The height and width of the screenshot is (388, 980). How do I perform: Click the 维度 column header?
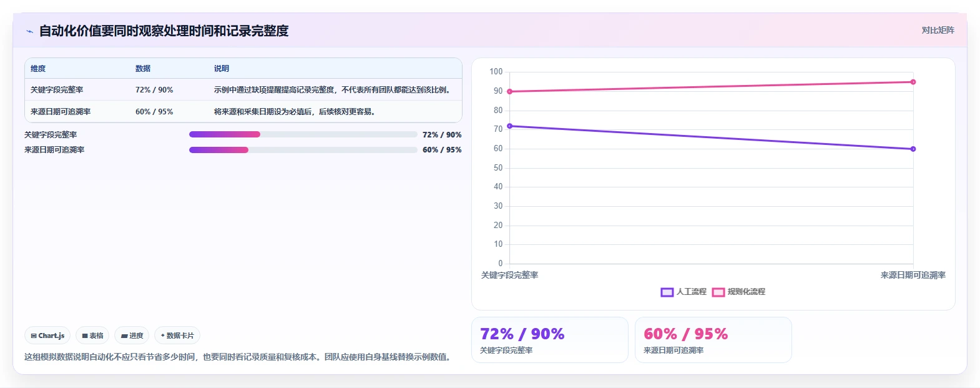tap(38, 69)
